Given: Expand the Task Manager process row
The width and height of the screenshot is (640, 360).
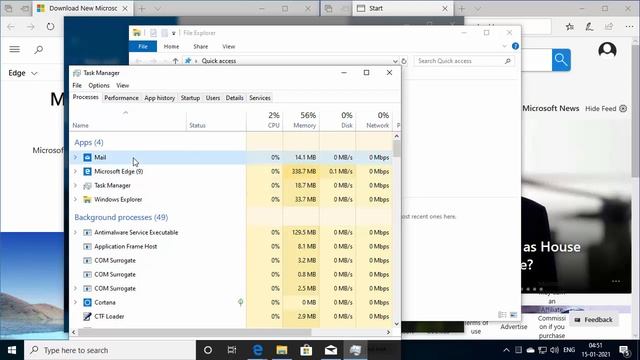Looking at the screenshot, I should (76, 185).
